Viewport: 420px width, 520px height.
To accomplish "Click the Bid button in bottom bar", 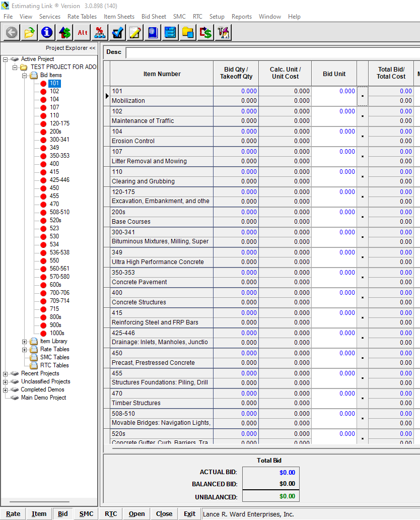I will click(62, 513).
